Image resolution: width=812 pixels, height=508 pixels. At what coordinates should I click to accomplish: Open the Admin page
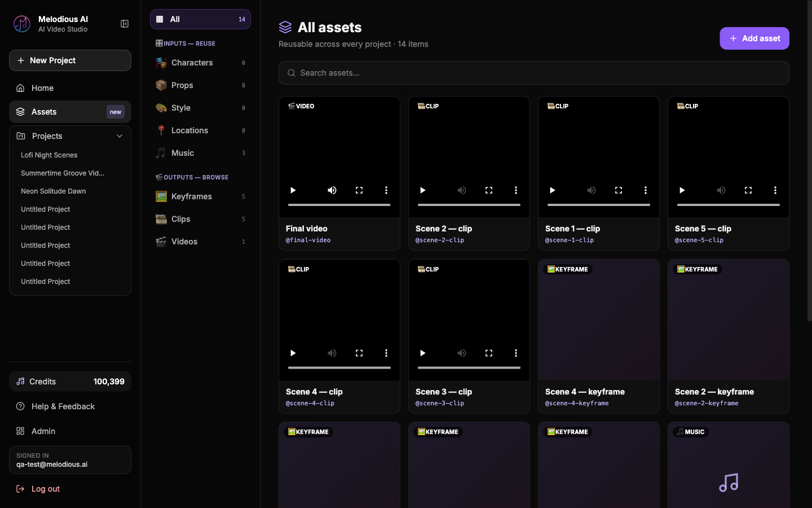70,431
